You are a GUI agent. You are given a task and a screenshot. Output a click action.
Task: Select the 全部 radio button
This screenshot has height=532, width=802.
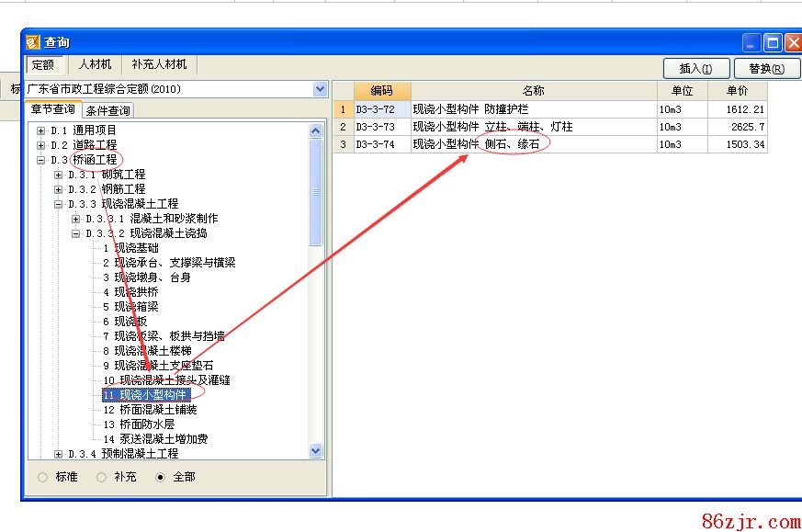(161, 478)
